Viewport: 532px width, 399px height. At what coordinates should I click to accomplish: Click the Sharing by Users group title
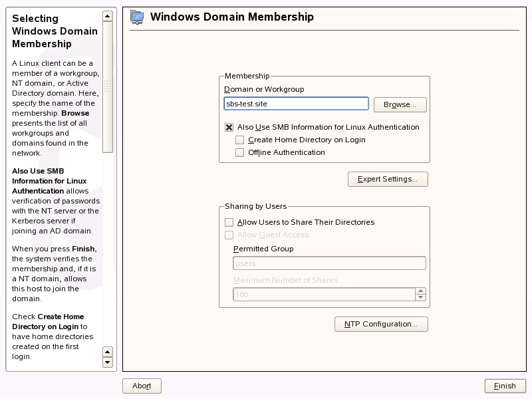pos(255,206)
